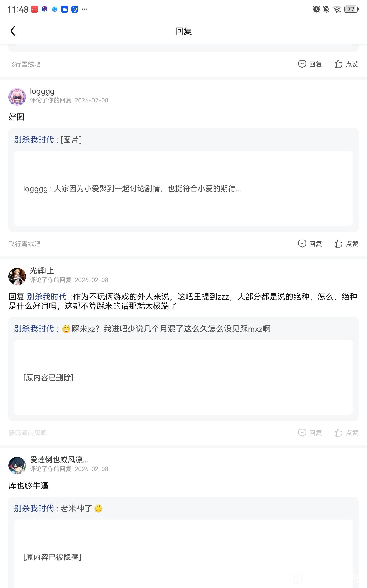Tap the [原内容已删除] quoted card

pos(183,377)
